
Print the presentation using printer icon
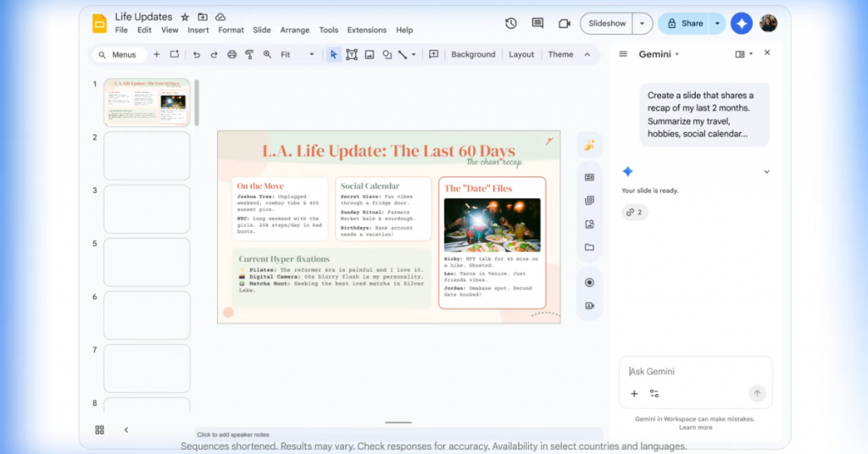232,54
